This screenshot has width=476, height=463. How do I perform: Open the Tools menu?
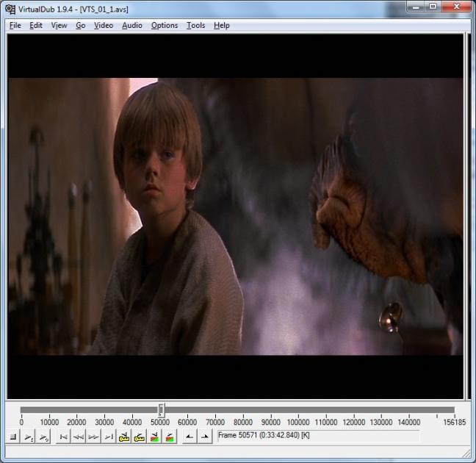pyautogui.click(x=196, y=26)
